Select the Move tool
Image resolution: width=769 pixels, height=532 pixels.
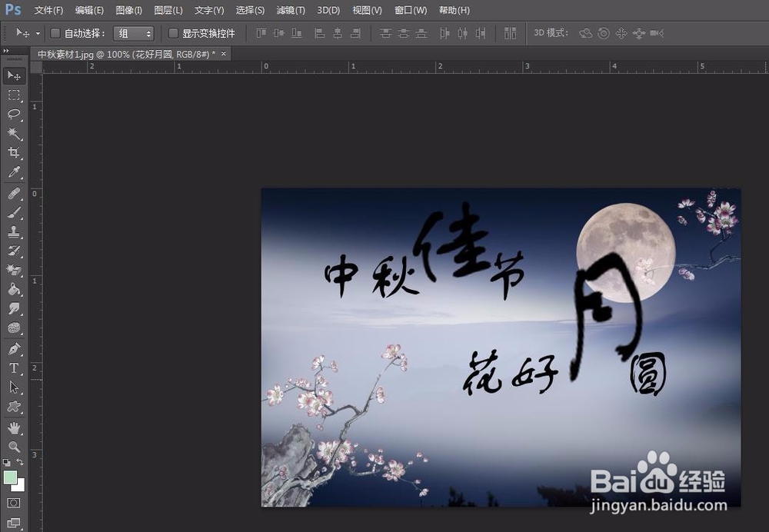click(x=14, y=75)
